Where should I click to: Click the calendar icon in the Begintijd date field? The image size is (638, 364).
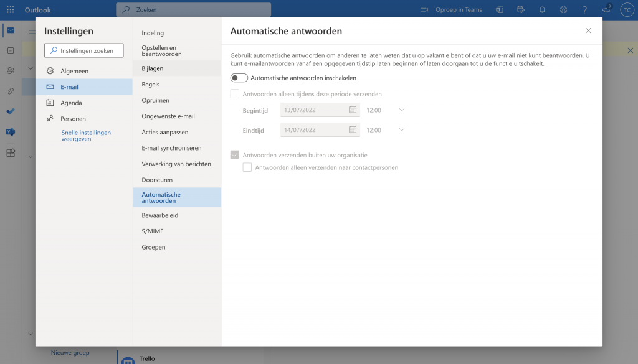pyautogui.click(x=353, y=110)
